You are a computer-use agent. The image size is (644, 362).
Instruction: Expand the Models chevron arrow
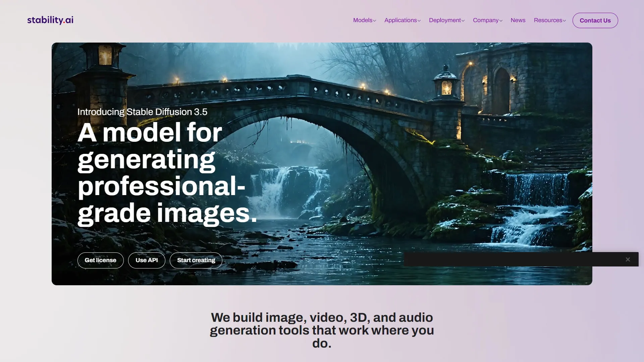pyautogui.click(x=375, y=21)
